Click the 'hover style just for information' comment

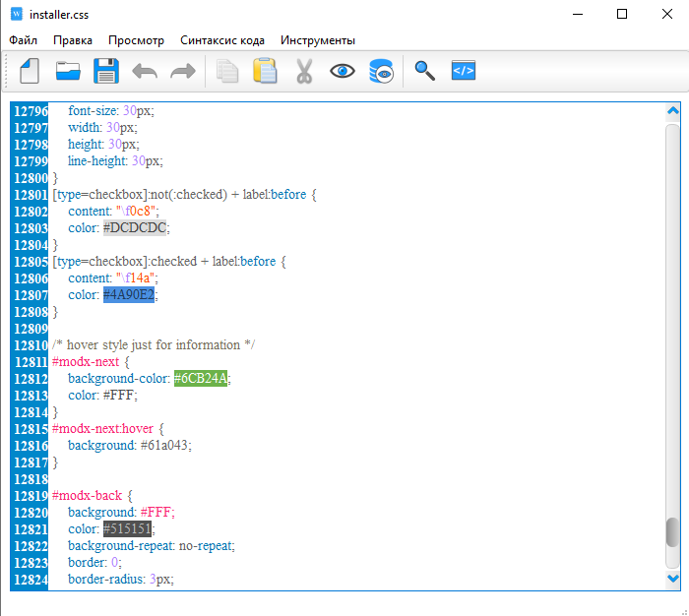[x=154, y=345]
